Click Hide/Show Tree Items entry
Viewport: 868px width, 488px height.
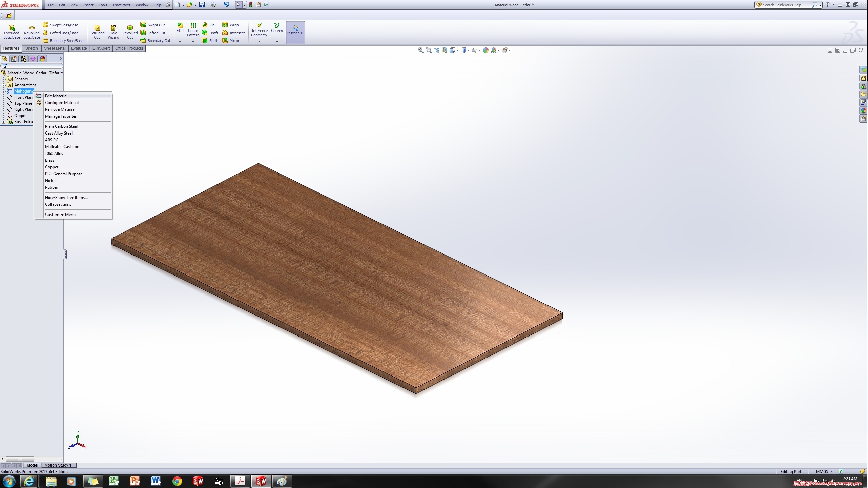(x=74, y=198)
